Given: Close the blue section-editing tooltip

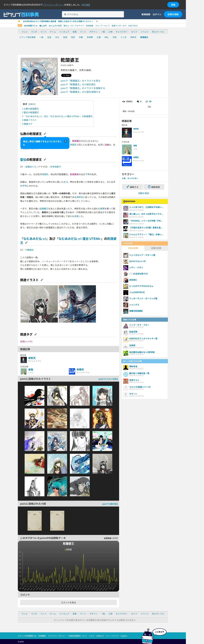Looking at the screenshot, I should tap(65, 141).
